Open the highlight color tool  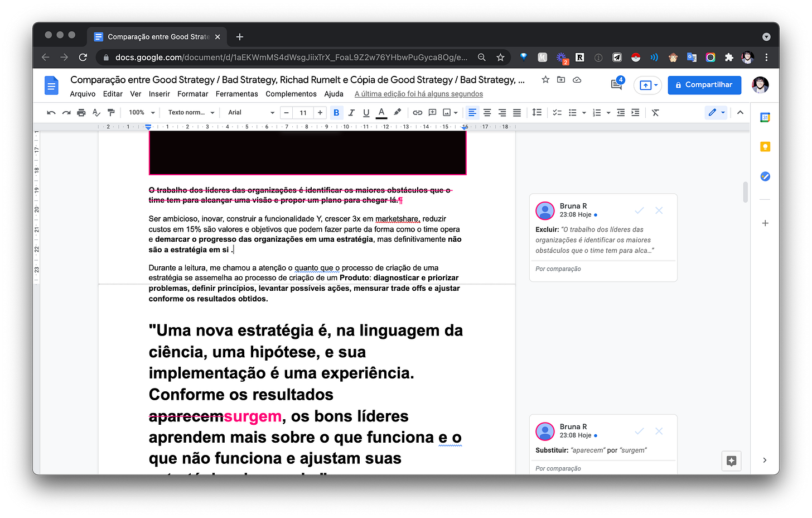397,113
